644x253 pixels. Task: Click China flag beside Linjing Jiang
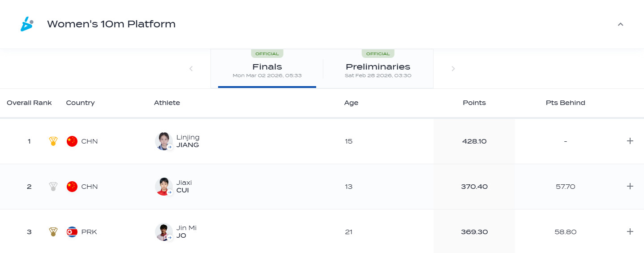click(72, 141)
